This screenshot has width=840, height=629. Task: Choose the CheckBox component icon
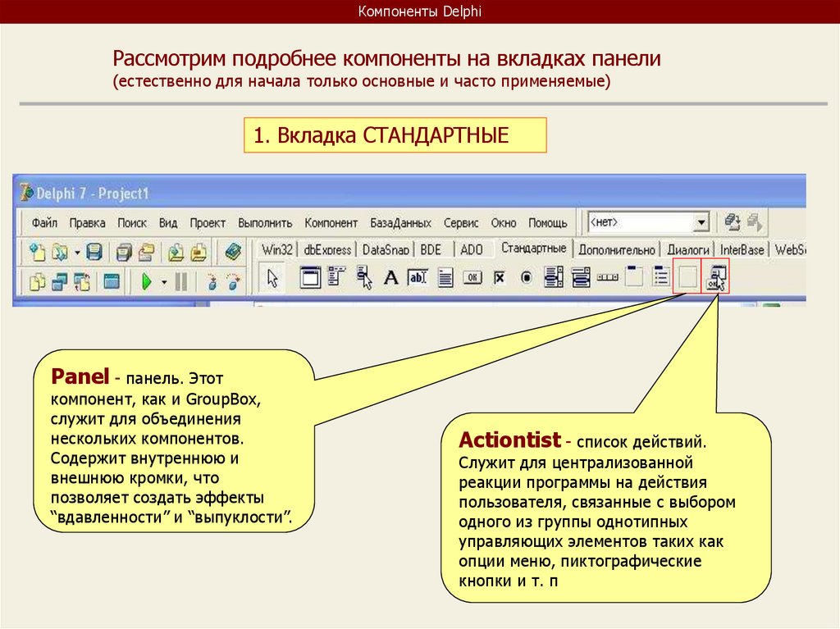(x=500, y=277)
